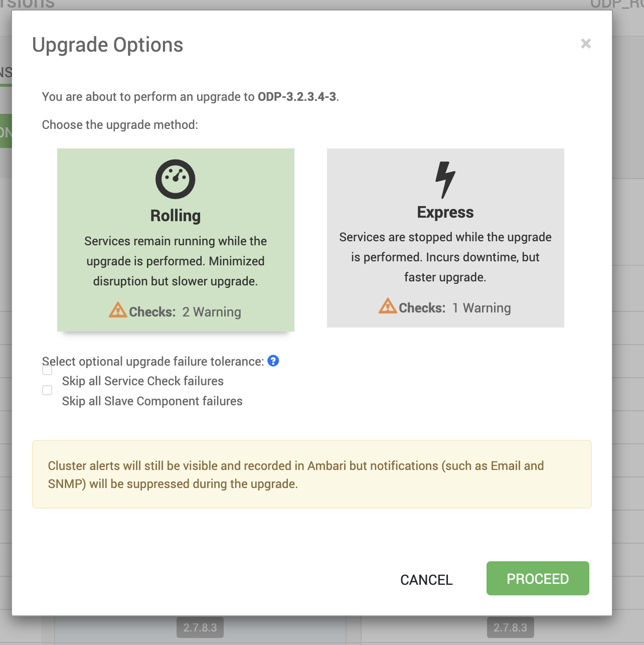Select the Rolling upgrade method heading

click(x=176, y=216)
